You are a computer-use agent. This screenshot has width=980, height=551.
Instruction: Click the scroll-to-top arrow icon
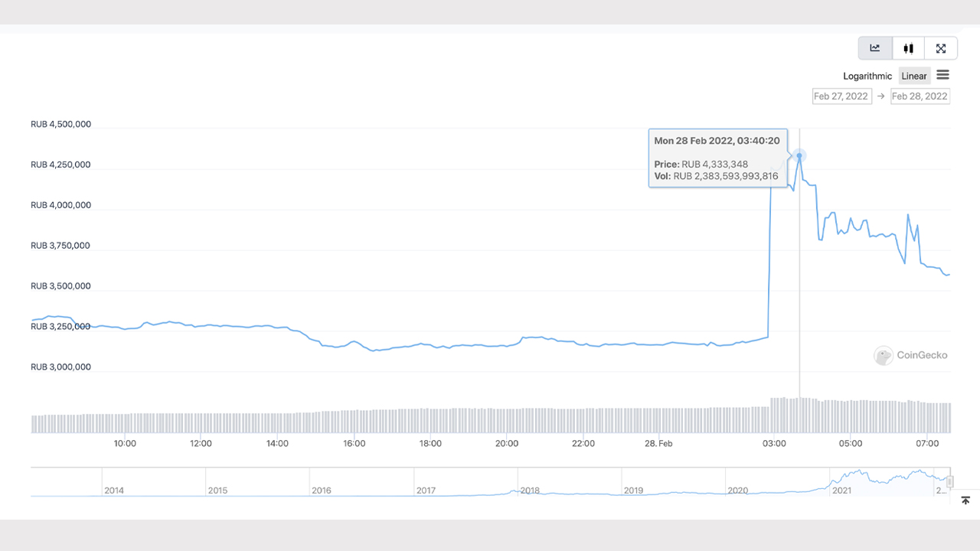coord(965,500)
